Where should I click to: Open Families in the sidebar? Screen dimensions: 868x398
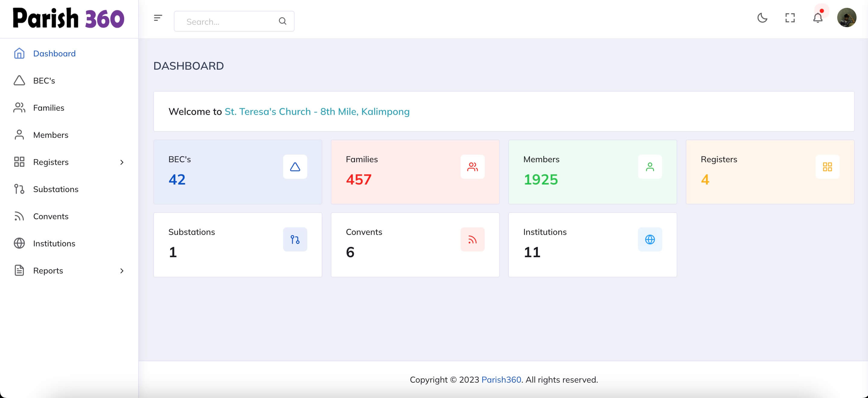[49, 108]
